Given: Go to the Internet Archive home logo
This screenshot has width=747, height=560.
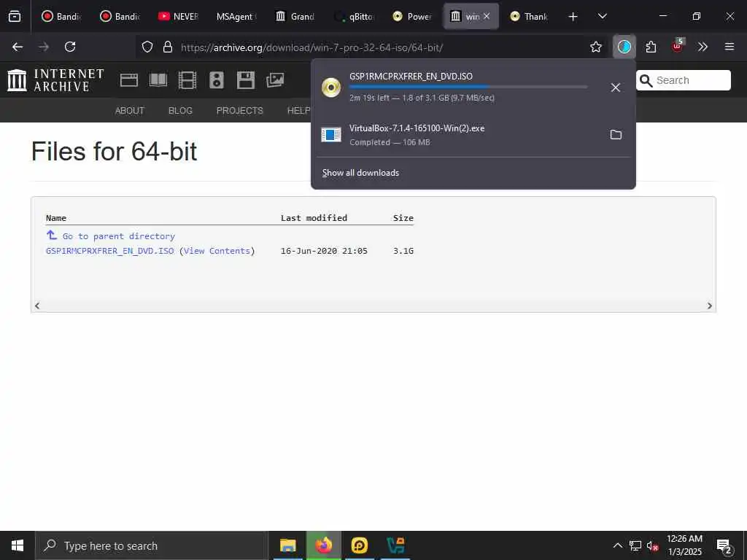Looking at the screenshot, I should coord(55,80).
